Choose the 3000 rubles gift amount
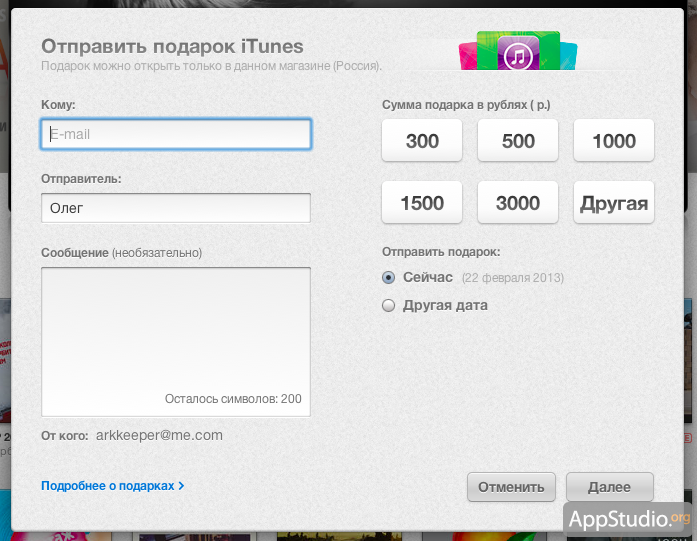The width and height of the screenshot is (697, 541). point(518,203)
